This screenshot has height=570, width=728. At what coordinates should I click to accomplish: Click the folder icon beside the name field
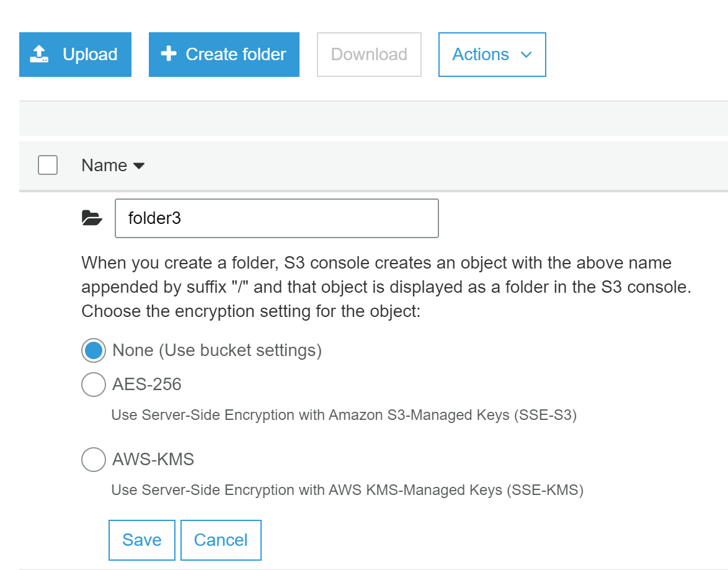(x=91, y=218)
